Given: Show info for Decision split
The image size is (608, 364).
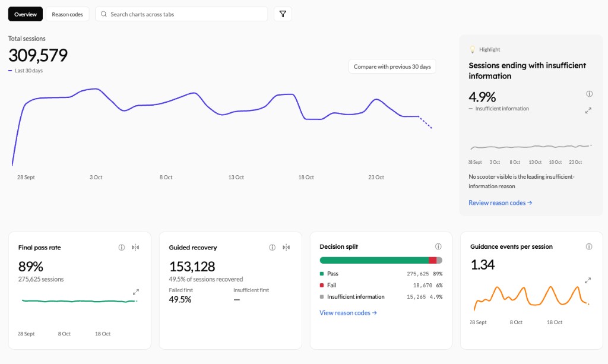Looking at the screenshot, I should click(x=438, y=246).
